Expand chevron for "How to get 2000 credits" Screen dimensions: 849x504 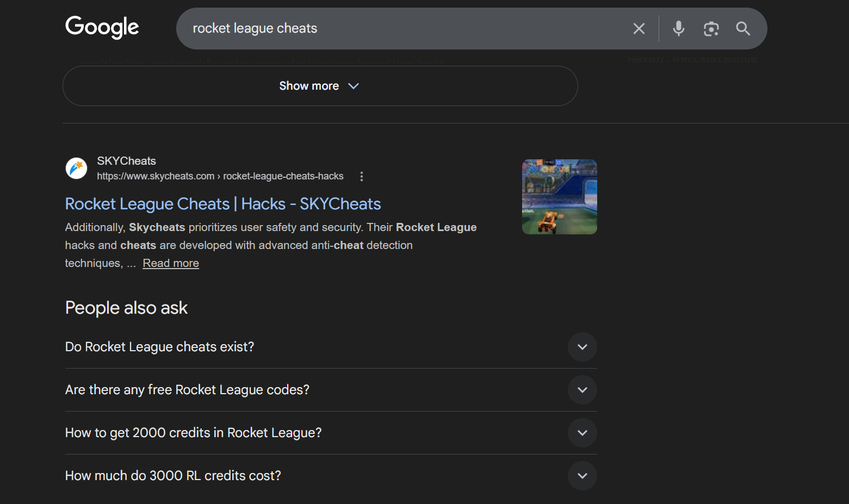click(582, 433)
